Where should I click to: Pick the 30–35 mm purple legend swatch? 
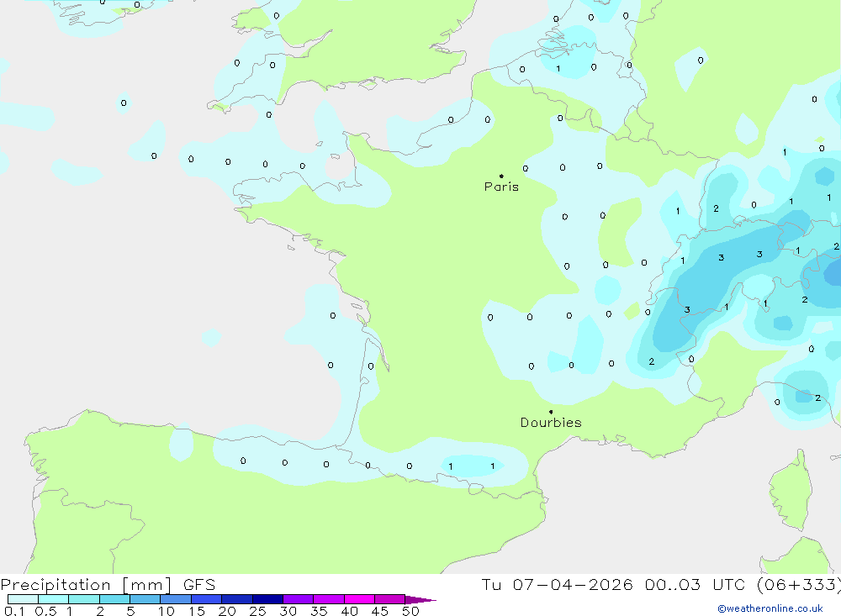pos(299,599)
